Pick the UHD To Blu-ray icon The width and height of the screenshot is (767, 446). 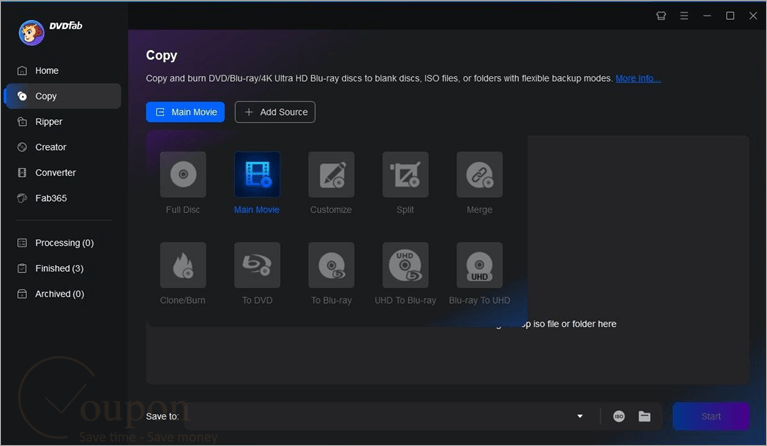(406, 265)
